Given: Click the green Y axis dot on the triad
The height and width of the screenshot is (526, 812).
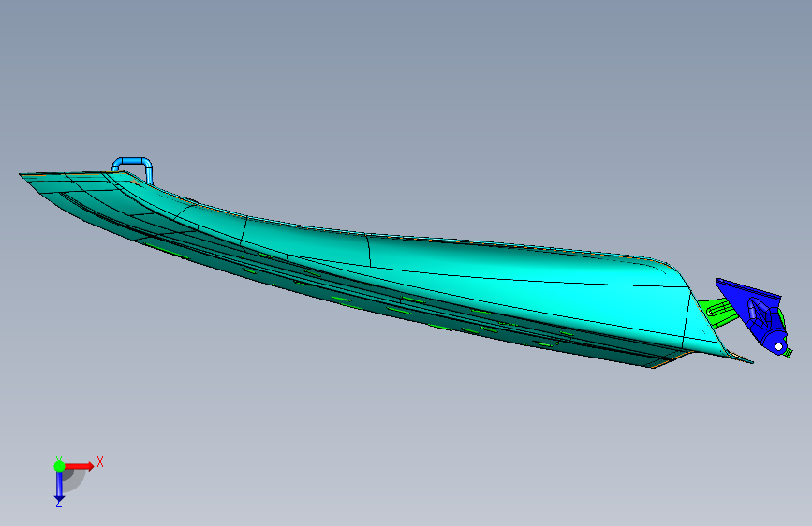Looking at the screenshot, I should coord(59,466).
